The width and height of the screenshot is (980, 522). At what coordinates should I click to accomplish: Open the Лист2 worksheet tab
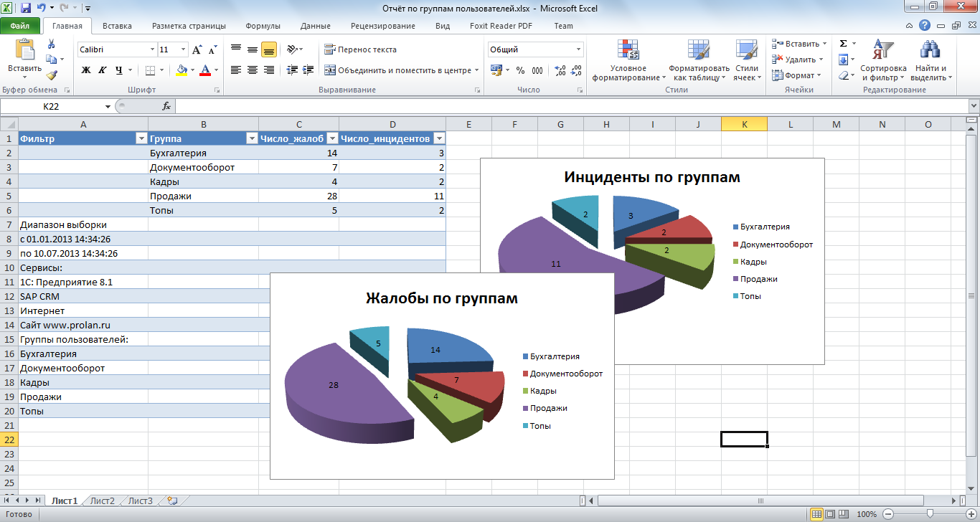pos(103,500)
